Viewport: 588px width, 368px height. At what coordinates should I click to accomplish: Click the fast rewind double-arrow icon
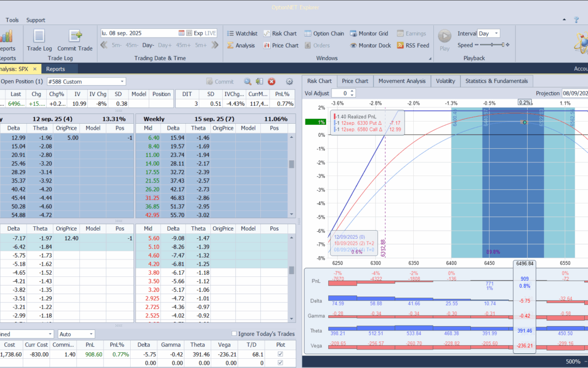[104, 45]
